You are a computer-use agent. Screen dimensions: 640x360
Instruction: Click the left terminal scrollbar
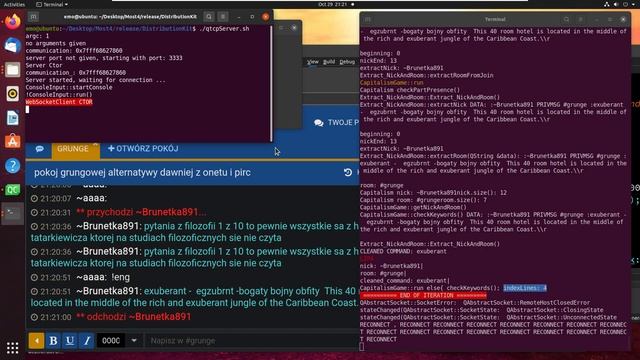click(x=271, y=84)
